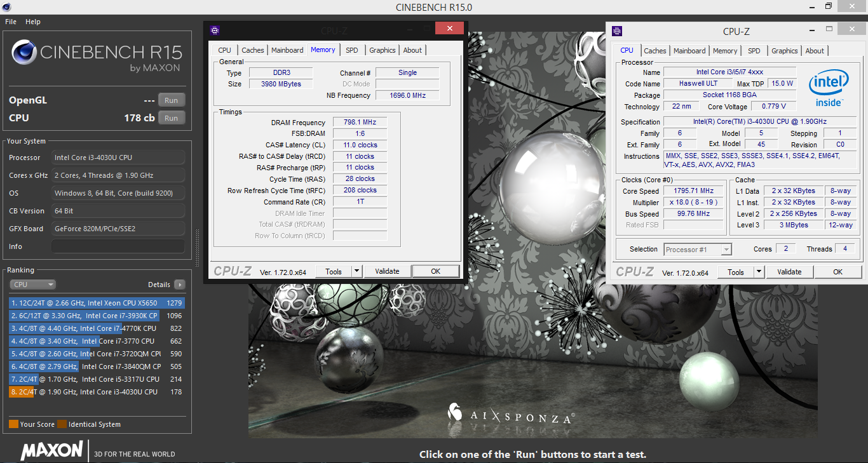Click NB Frequency value 1696.0 MHz
Image resolution: width=868 pixels, height=463 pixels.
click(407, 95)
